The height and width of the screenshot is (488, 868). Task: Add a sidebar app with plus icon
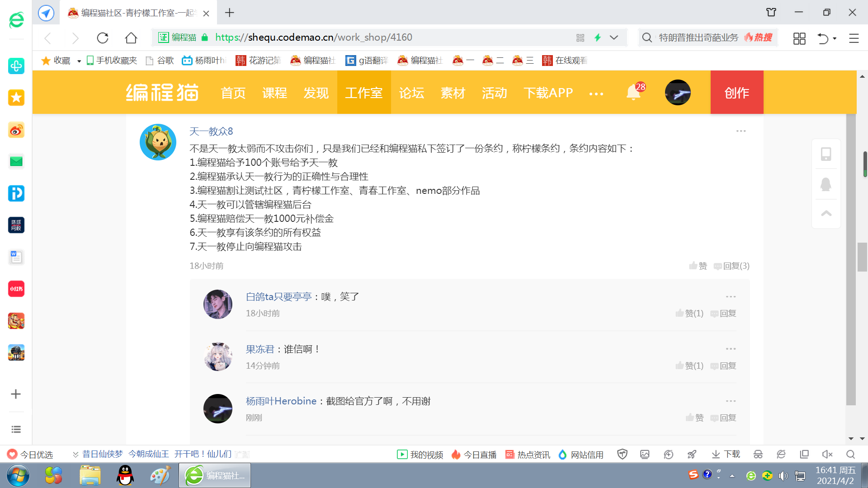16,394
